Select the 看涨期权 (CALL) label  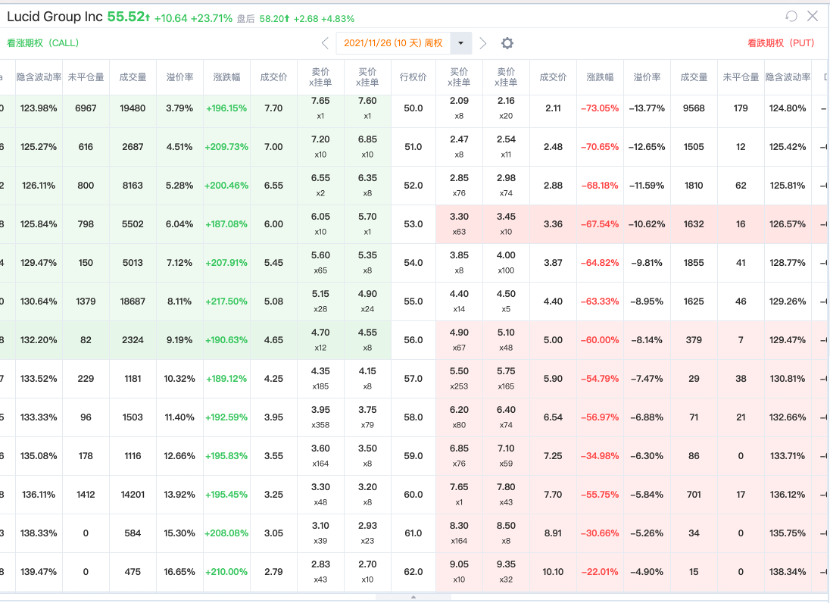point(43,43)
